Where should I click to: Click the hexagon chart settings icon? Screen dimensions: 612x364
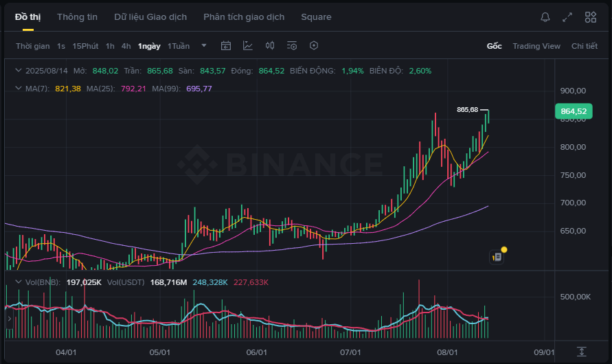(x=314, y=46)
